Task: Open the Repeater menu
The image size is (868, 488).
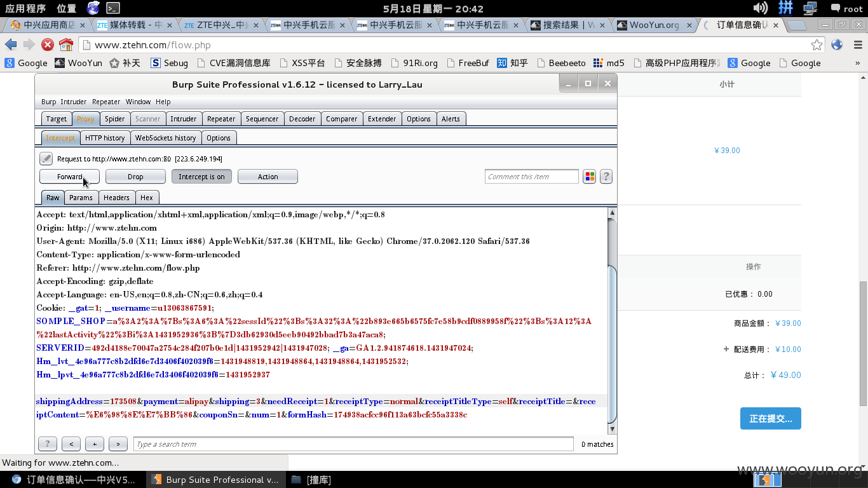Action: (106, 102)
